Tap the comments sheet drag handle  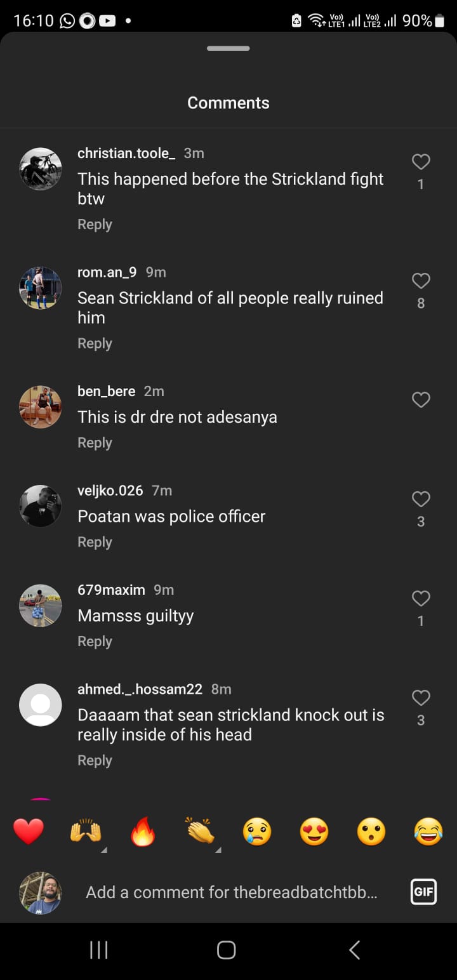(x=228, y=48)
